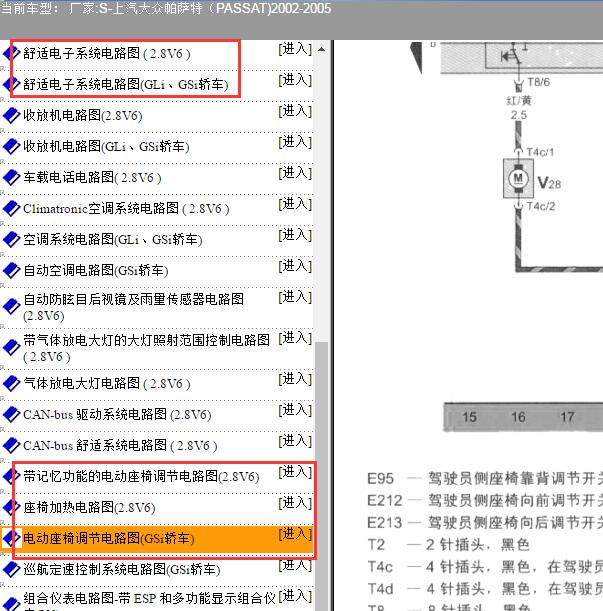Image resolution: width=603 pixels, height=611 pixels.
Task: Select 车载电话电路图( 2.8V6 ) entry
Action: tap(92, 177)
